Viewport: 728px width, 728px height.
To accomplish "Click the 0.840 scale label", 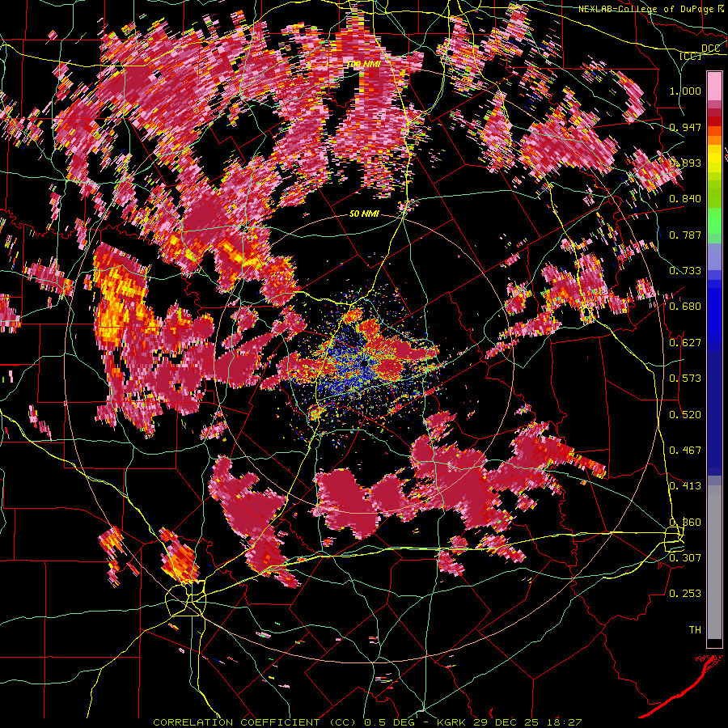I will click(685, 199).
